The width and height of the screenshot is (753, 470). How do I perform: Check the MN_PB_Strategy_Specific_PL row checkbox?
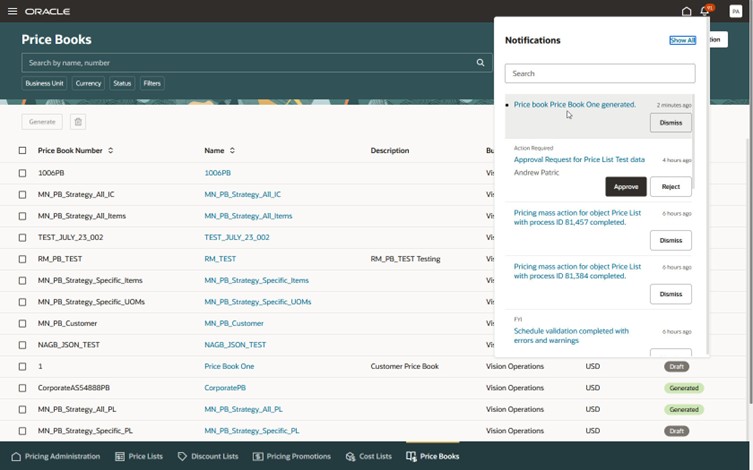[23, 431]
